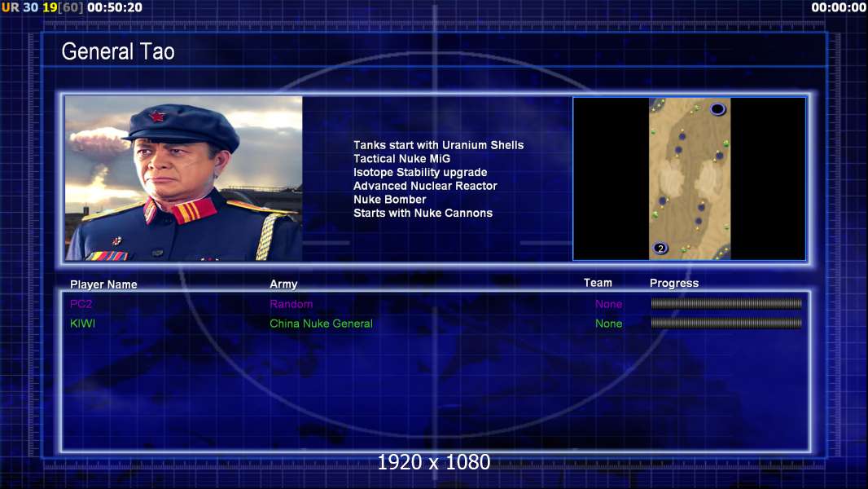The height and width of the screenshot is (489, 868).
Task: Click the Player Name column header
Action: pos(103,284)
